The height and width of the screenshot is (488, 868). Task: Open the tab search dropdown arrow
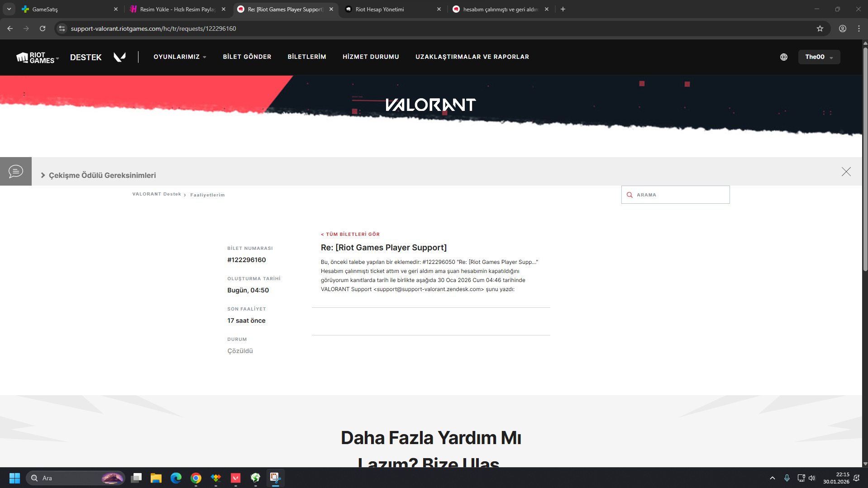click(x=9, y=9)
